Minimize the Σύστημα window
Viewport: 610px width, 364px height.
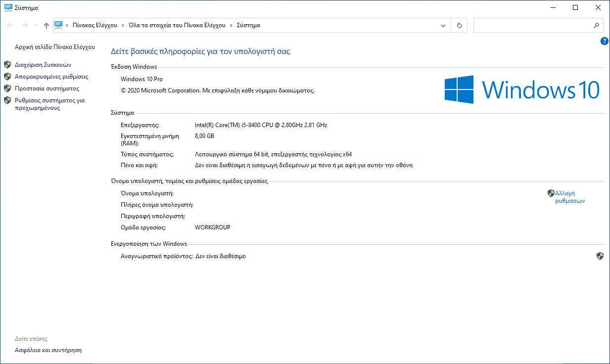[553, 7]
